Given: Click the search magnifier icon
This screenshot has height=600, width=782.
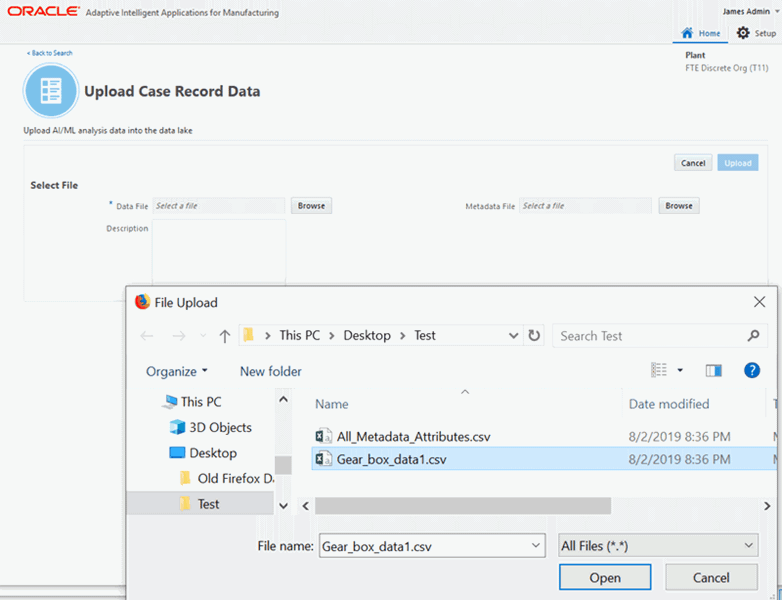Looking at the screenshot, I should tap(753, 336).
